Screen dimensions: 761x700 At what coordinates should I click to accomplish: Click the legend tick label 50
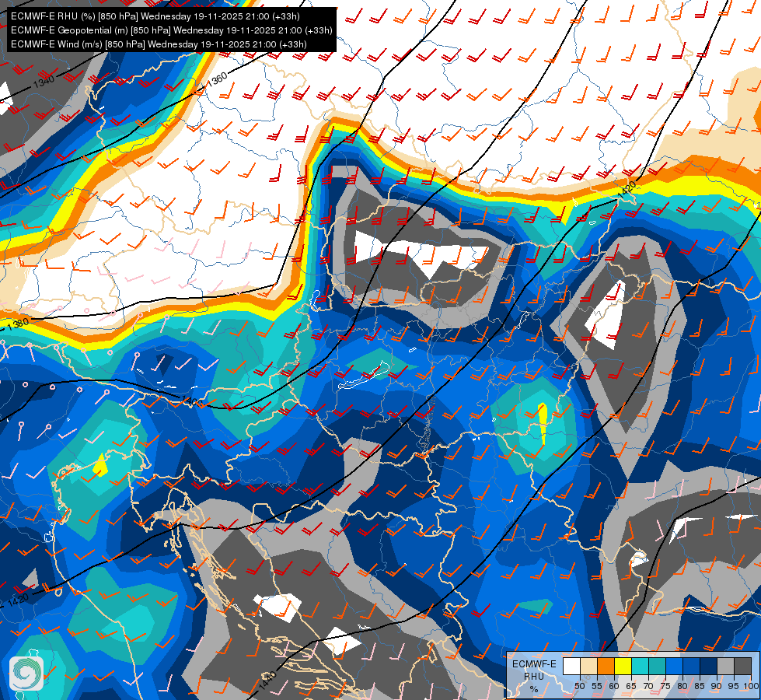point(579,686)
